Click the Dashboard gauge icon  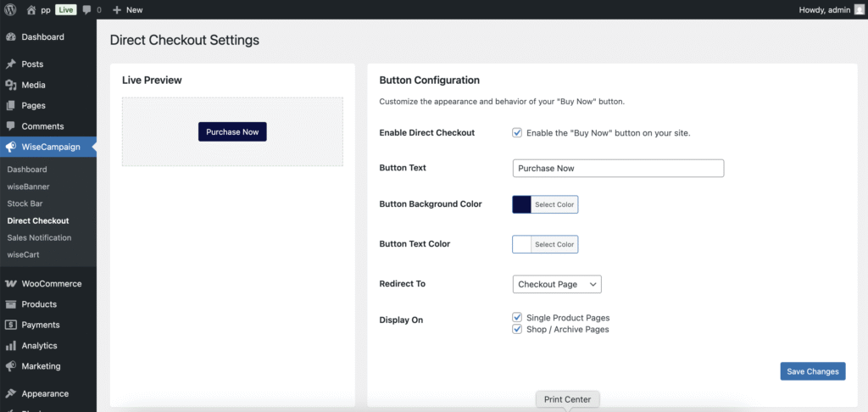10,37
